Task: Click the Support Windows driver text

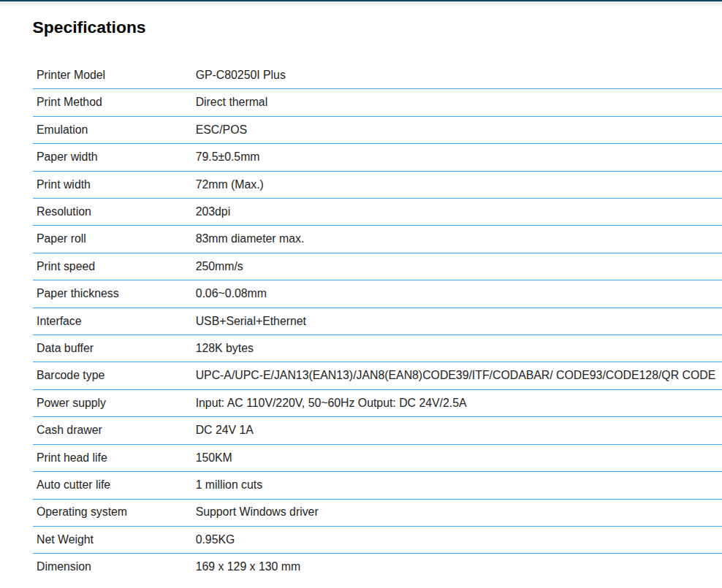Action: [x=257, y=512]
